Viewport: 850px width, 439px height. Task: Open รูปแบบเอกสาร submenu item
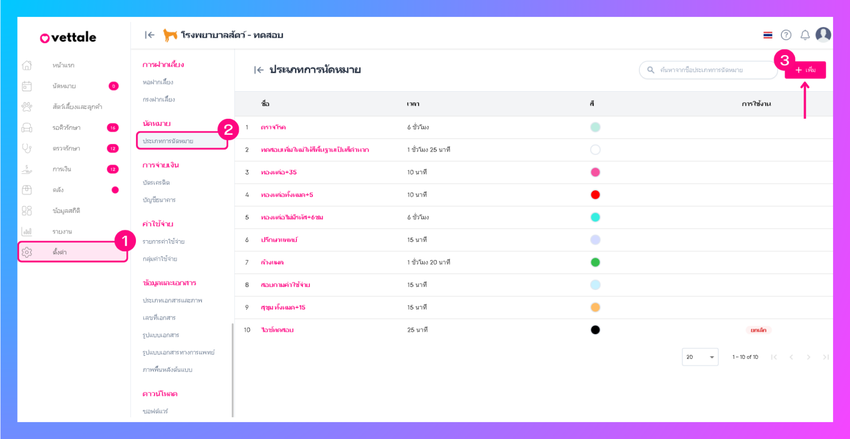(161, 335)
